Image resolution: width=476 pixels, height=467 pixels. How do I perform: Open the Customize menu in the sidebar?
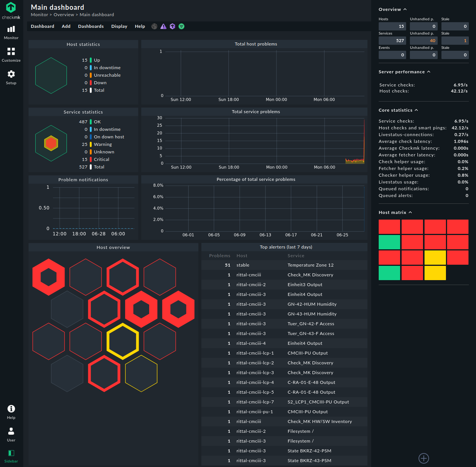pyautogui.click(x=11, y=55)
